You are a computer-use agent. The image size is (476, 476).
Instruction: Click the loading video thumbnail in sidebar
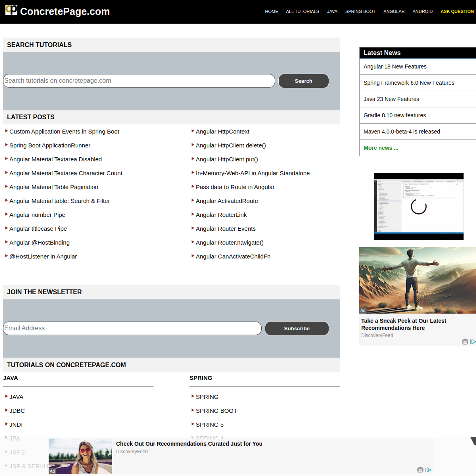419,206
